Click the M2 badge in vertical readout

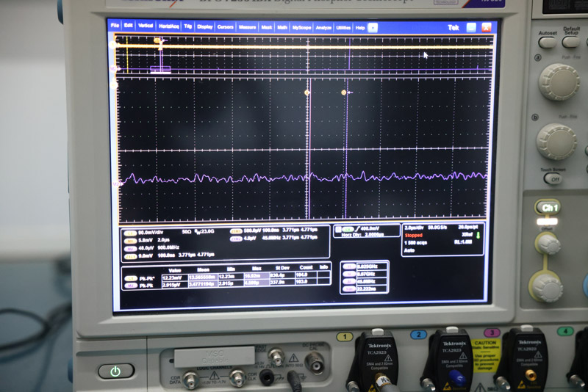[x=130, y=249]
